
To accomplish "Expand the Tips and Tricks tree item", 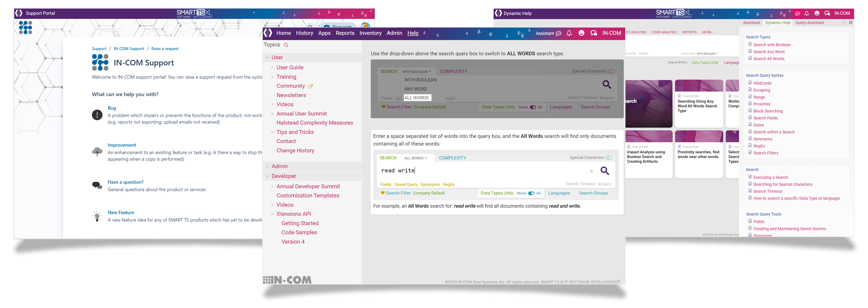I will click(x=272, y=132).
